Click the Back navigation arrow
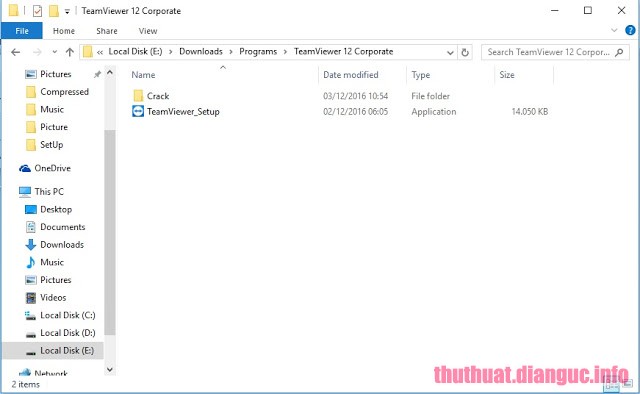The image size is (640, 394). click(x=16, y=52)
